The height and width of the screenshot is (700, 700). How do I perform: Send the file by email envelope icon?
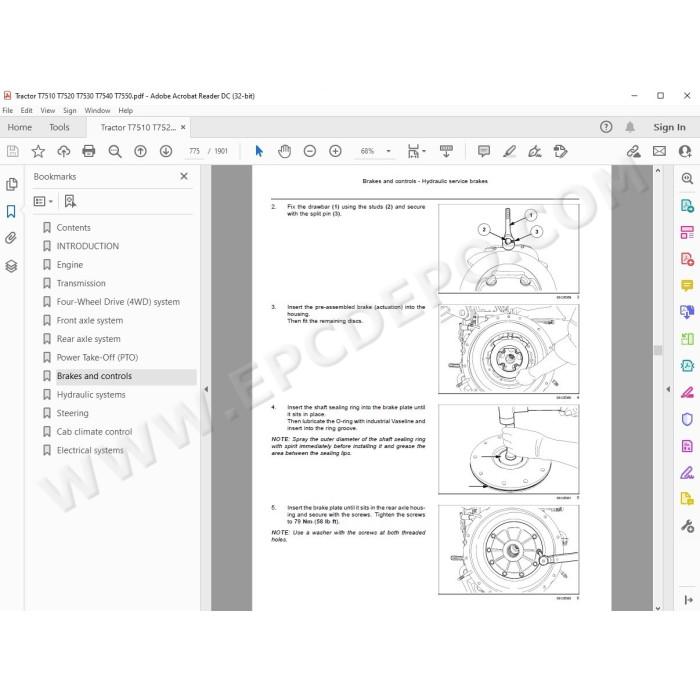(x=659, y=151)
